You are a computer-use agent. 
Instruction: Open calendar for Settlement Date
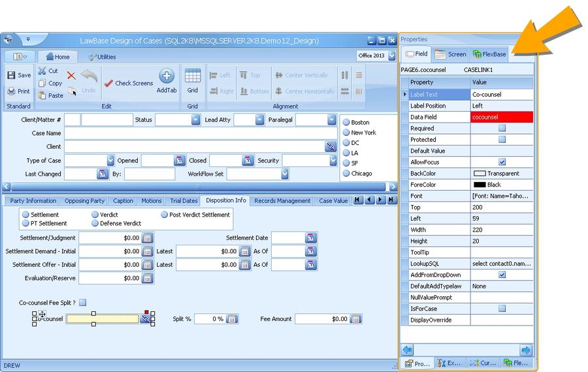(x=311, y=238)
